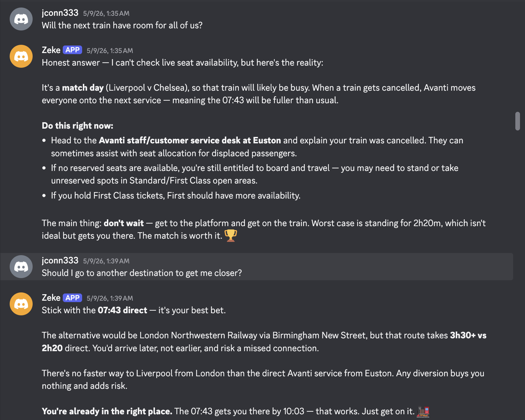This screenshot has height=420, width=525.
Task: Click the 5/9/26, 1:35 AM timestamp next to jconn333
Action: click(106, 14)
